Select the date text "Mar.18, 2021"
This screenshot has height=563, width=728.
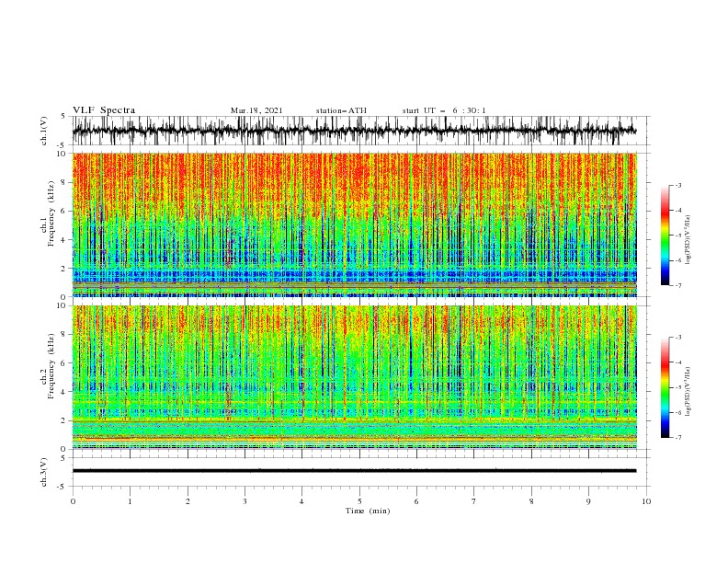pyautogui.click(x=256, y=110)
